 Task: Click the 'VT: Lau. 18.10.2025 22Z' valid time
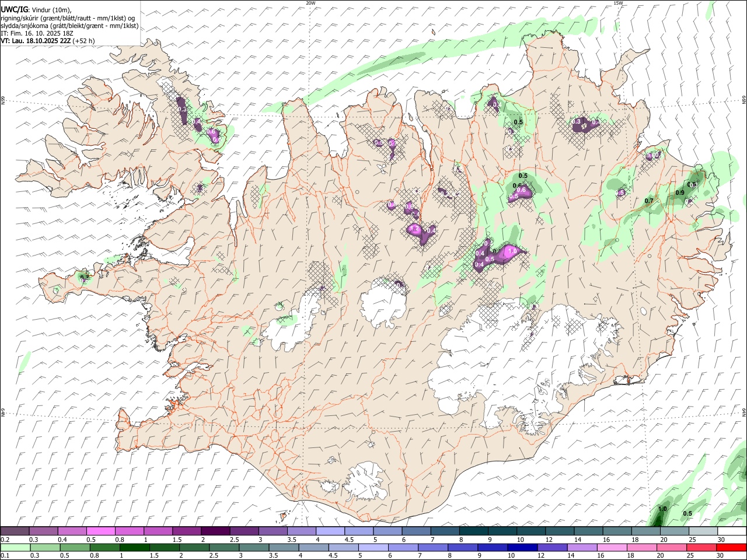36,41
